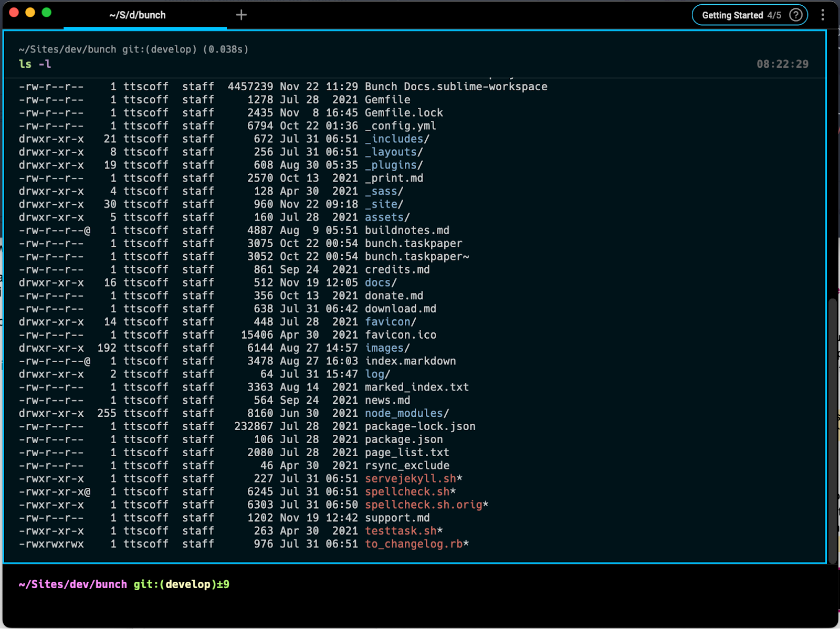Click the Getting Started 4/5 button
Viewport: 840px width, 629px height.
[x=738, y=15]
